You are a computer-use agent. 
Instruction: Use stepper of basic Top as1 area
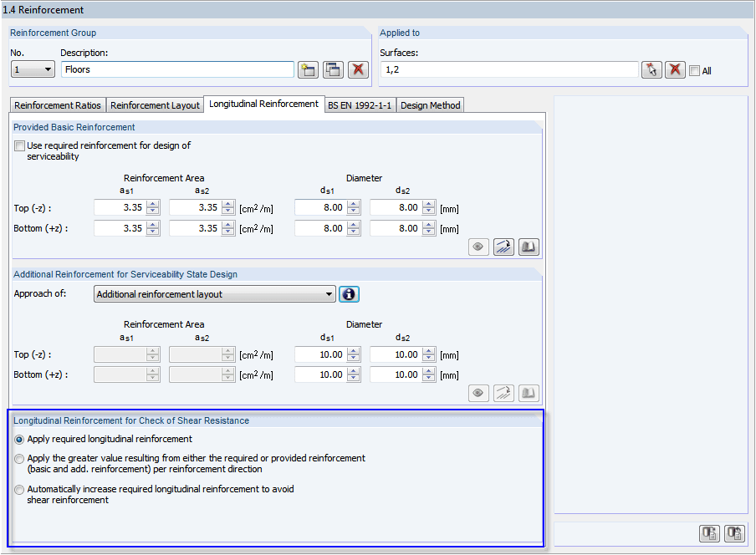(x=153, y=207)
